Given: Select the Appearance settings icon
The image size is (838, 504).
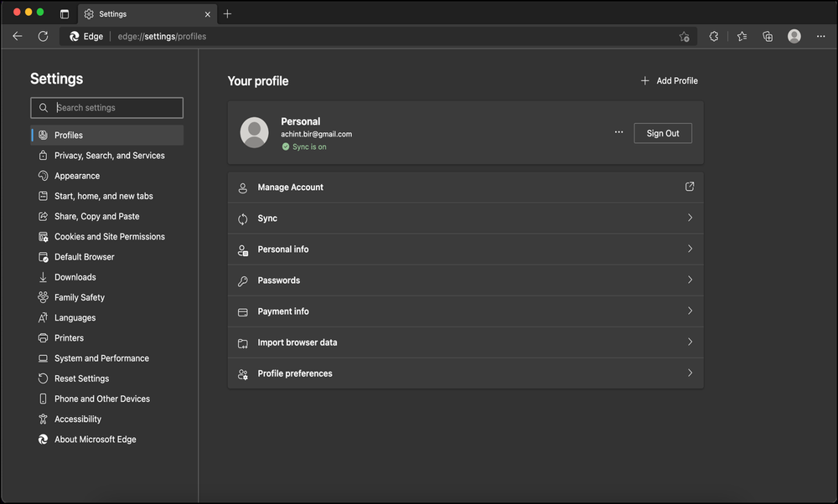Looking at the screenshot, I should 43,175.
